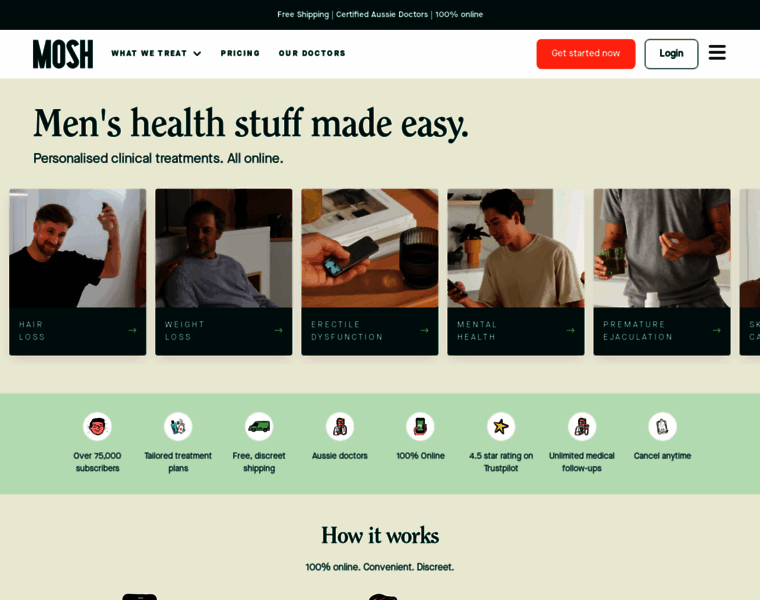Click the Cancel anytime clipboard icon
The height and width of the screenshot is (600, 760).
click(662, 426)
